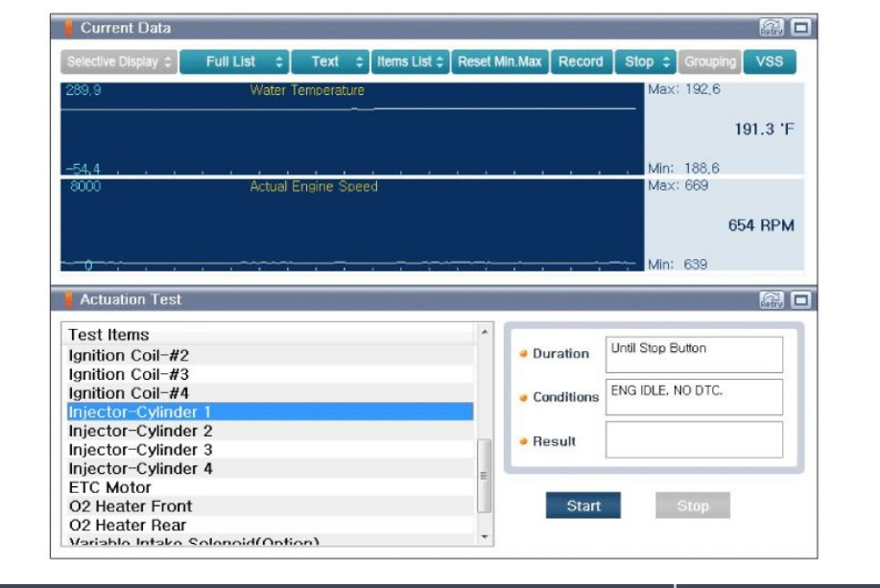
Task: Click orange marker icon beside Current Data title
Action: [68, 28]
